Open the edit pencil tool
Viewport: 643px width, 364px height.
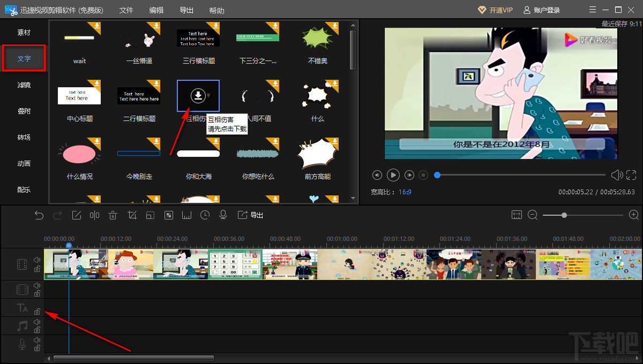(x=76, y=215)
